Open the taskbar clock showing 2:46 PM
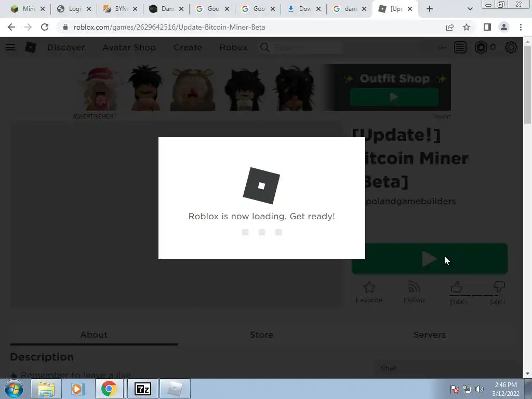The width and height of the screenshot is (532, 399). pos(506,389)
